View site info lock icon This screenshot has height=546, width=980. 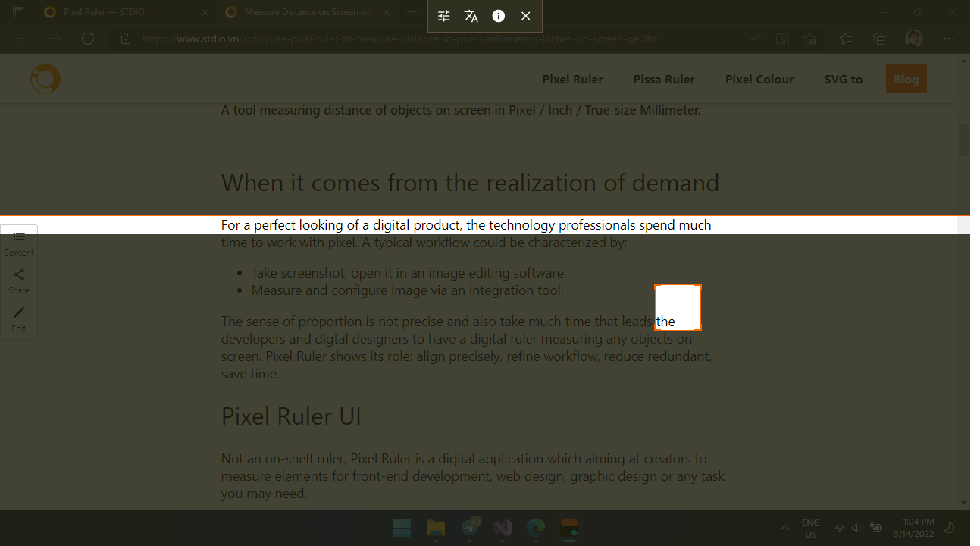pos(126,39)
